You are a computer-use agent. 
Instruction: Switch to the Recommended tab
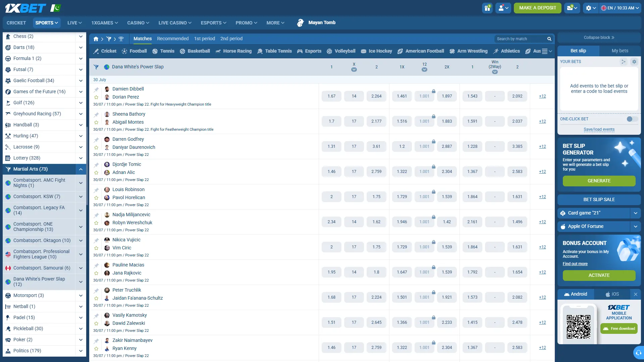(173, 39)
